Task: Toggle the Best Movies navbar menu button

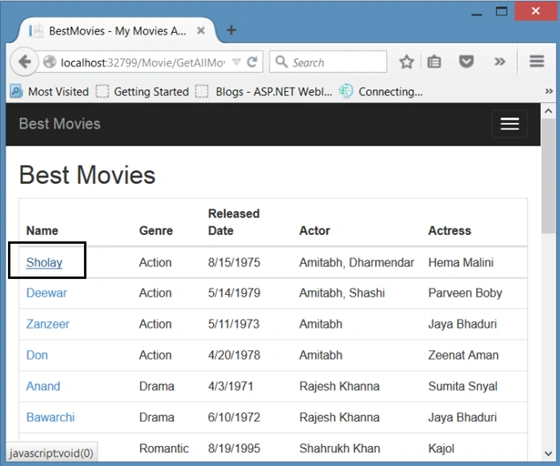Action: click(x=510, y=124)
